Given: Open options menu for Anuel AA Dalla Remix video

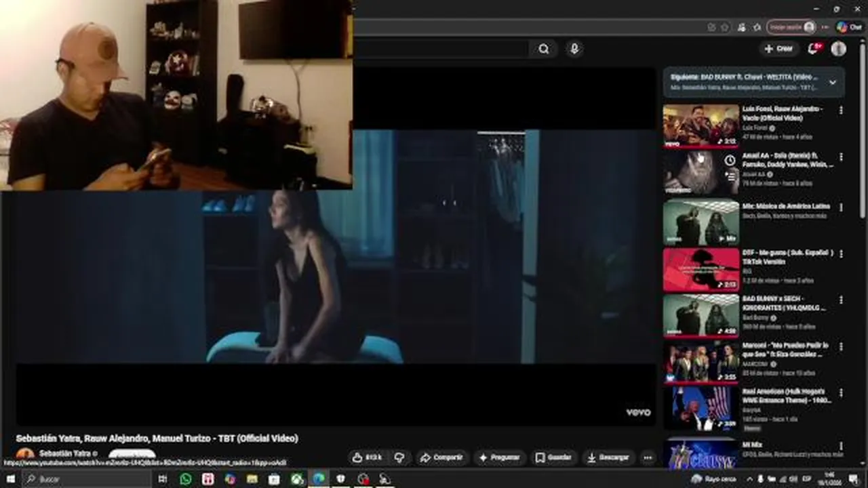Looking at the screenshot, I should [x=841, y=157].
